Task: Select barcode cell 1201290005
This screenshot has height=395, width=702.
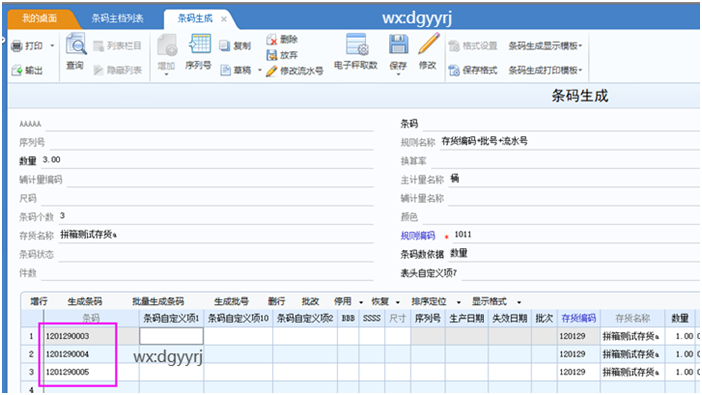Action: click(91, 372)
